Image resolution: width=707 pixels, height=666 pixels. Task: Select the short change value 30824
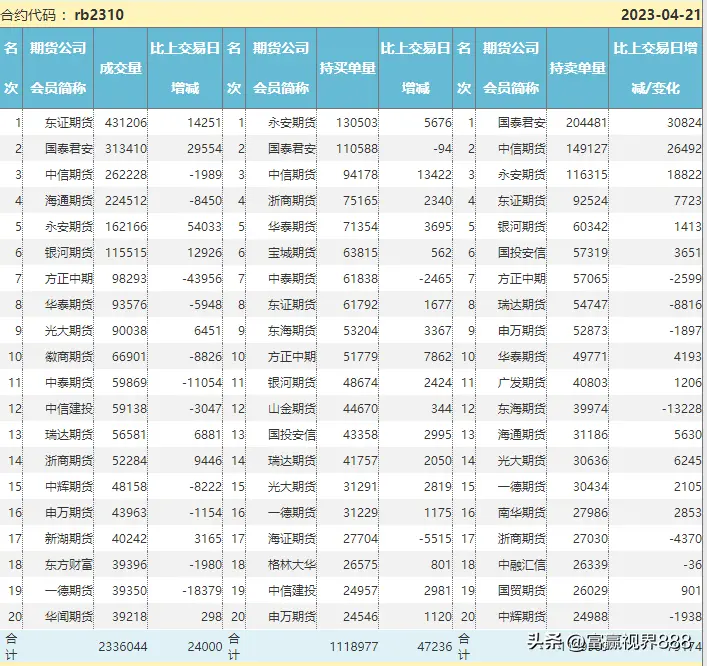(684, 123)
